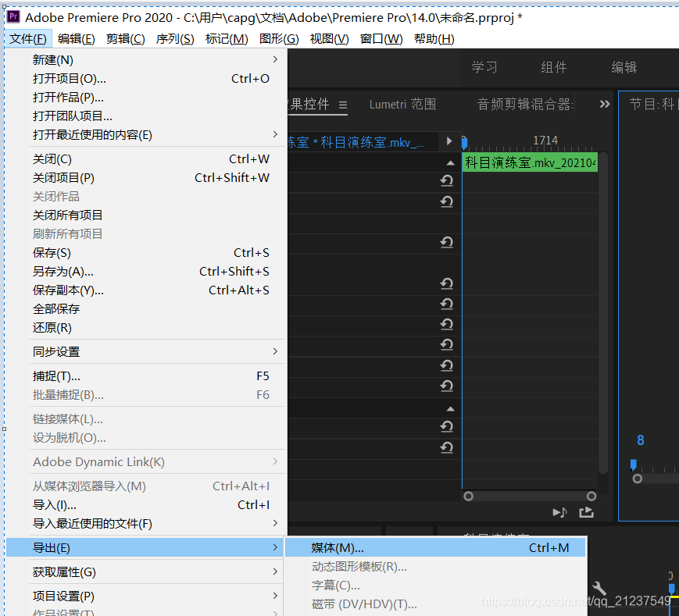Select the 效果控件 panel tab
The width and height of the screenshot is (679, 616).
pyautogui.click(x=309, y=105)
